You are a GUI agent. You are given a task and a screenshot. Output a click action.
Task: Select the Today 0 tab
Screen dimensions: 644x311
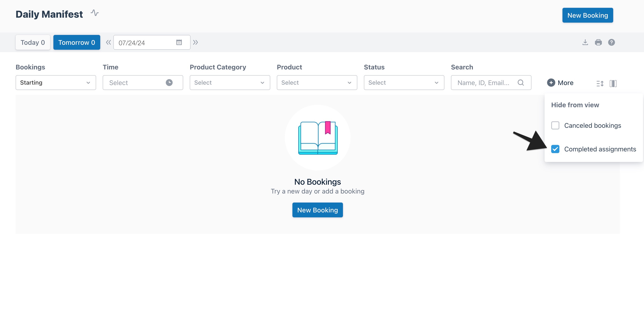(33, 42)
